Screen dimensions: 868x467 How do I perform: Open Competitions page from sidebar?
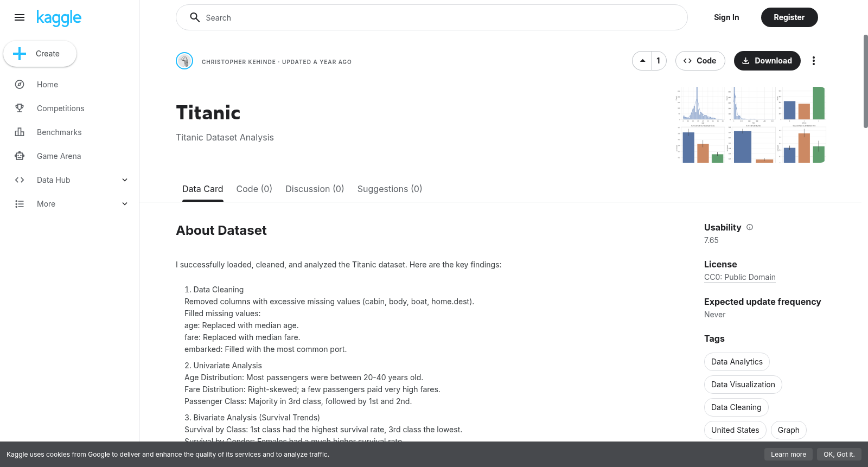point(61,108)
